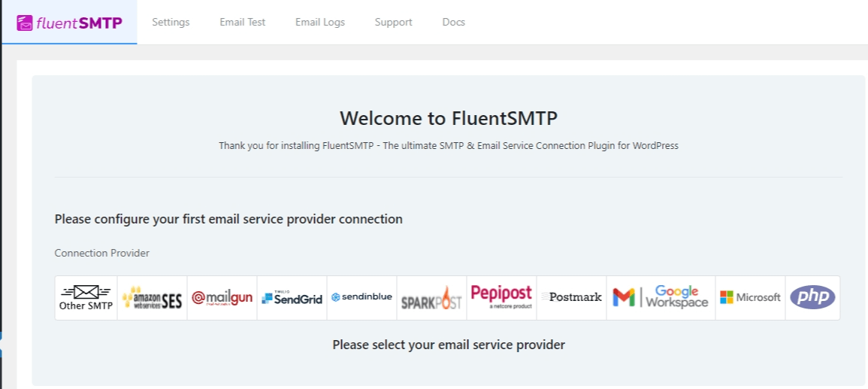868x389 pixels.
Task: Open the Settings tab
Action: tap(171, 22)
